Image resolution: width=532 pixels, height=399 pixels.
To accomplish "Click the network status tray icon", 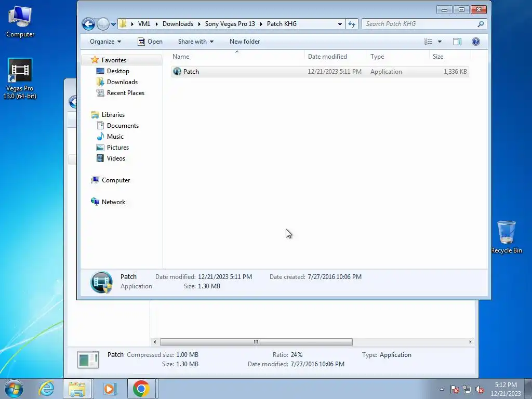I will [x=467, y=389].
